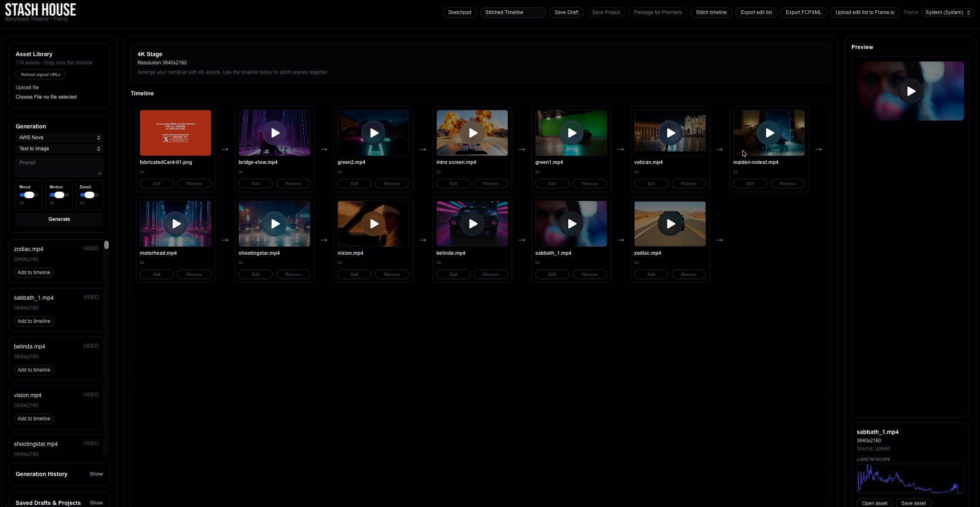Screen dimensions: 980x507
Task: Toggle the Mood switch in Generation
Action: tap(28, 195)
